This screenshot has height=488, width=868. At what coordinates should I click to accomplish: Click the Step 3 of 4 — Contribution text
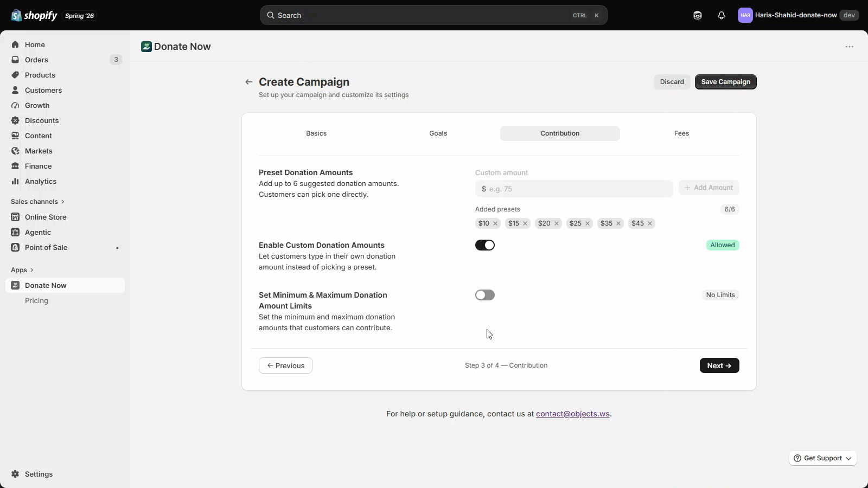click(x=506, y=365)
